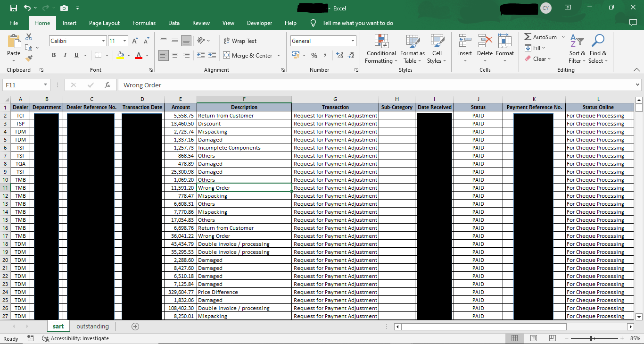The width and height of the screenshot is (644, 344).
Task: Click the zoom slider in status bar
Action: click(591, 338)
